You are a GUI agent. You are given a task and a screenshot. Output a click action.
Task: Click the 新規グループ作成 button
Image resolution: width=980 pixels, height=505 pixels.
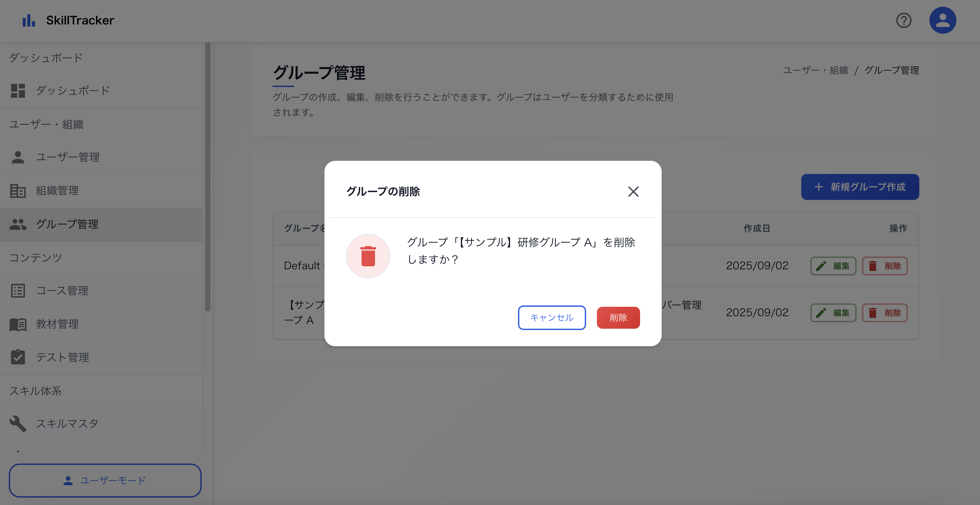860,187
